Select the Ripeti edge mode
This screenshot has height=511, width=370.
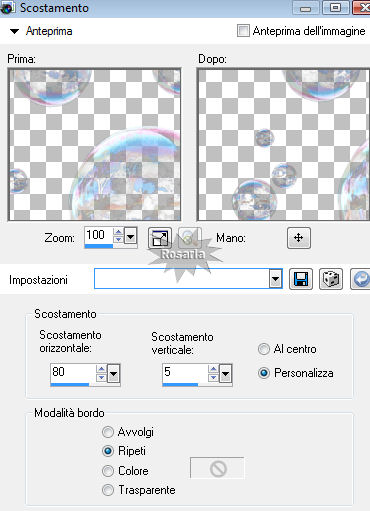107,451
